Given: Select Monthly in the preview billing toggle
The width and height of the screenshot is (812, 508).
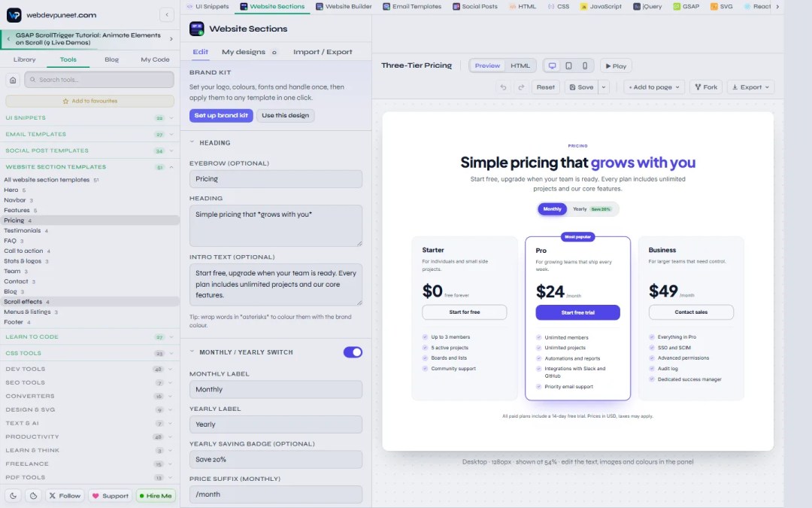Looking at the screenshot, I should click(x=552, y=209).
